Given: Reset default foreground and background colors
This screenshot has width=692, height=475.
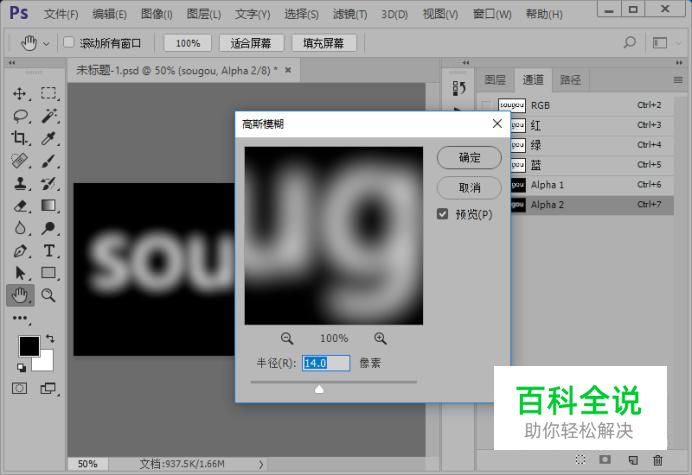Looking at the screenshot, I should [x=21, y=367].
